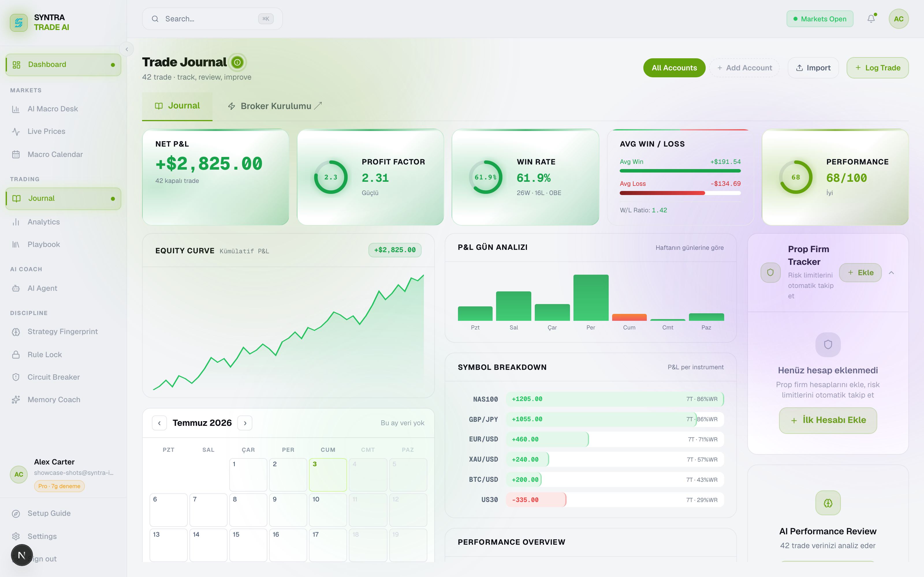Click the Log Trade button
924x577 pixels.
click(x=878, y=68)
